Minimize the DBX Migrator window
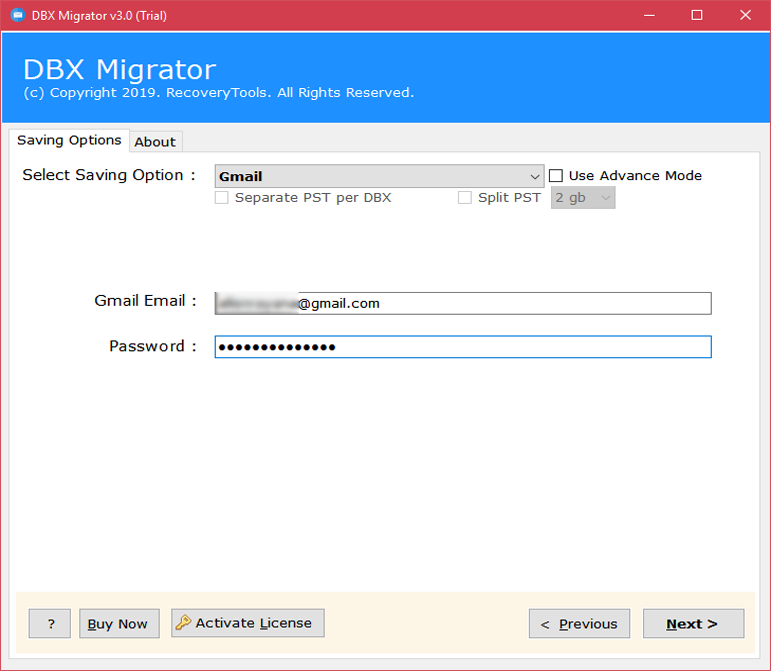The width and height of the screenshot is (771, 671). point(650,15)
